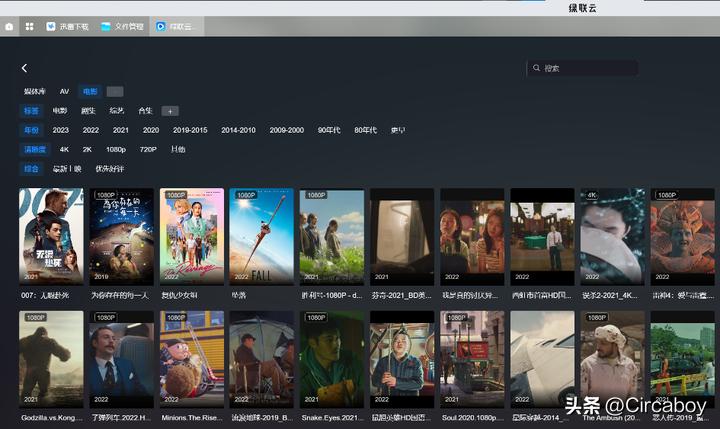Filter by 1080p resolution

[116, 149]
